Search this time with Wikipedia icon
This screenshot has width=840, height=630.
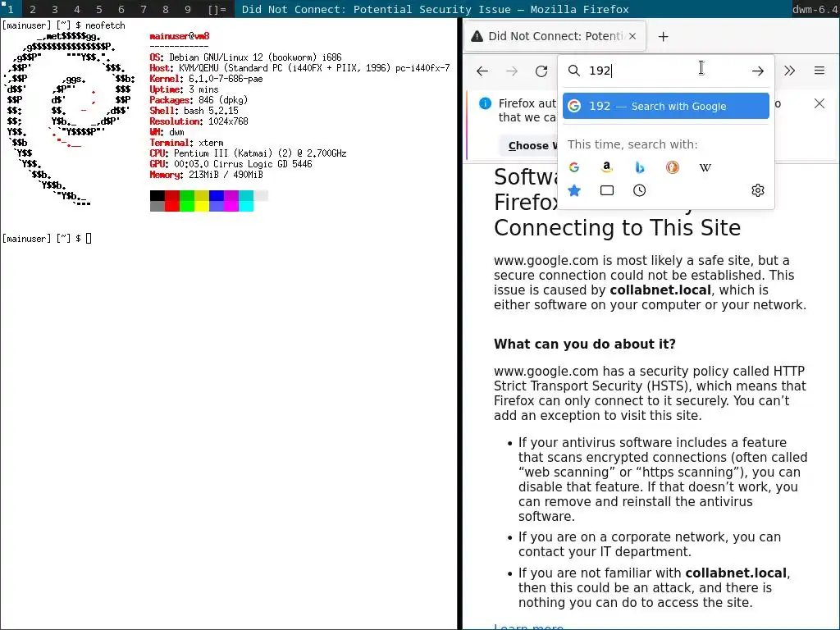(x=705, y=167)
